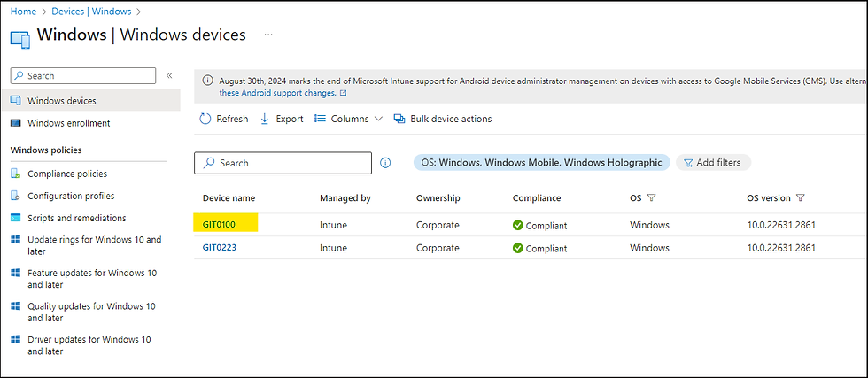The width and height of the screenshot is (868, 378).
Task: Click the Windows enrollment icon
Action: coord(16,123)
